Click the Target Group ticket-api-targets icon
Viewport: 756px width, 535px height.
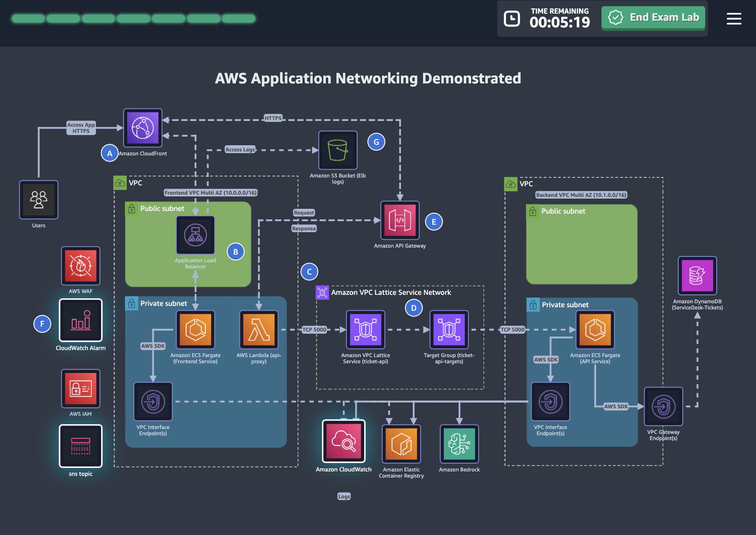pyautogui.click(x=449, y=330)
